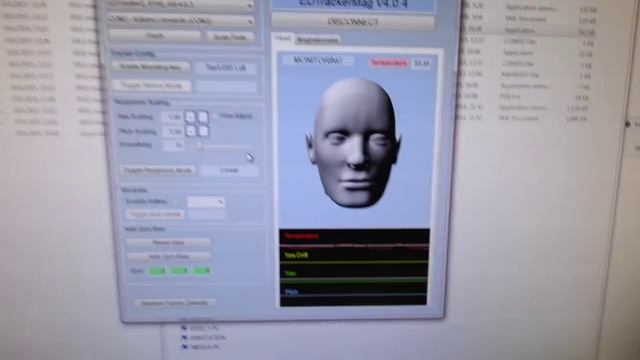Click Restore Factory Defaults button
Image resolution: width=640 pixels, height=360 pixels.
pyautogui.click(x=175, y=303)
